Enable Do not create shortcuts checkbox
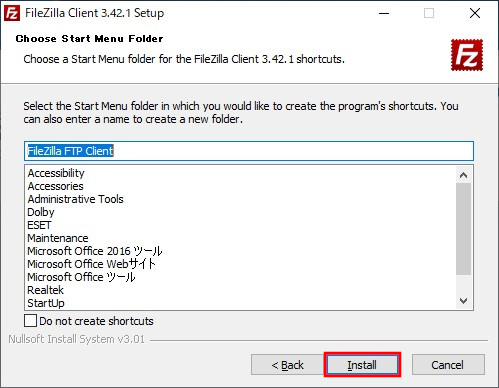The image size is (499, 388). pos(30,321)
